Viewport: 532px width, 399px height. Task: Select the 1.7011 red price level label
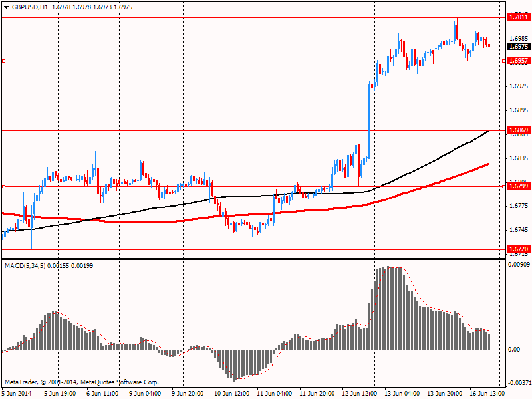point(517,17)
